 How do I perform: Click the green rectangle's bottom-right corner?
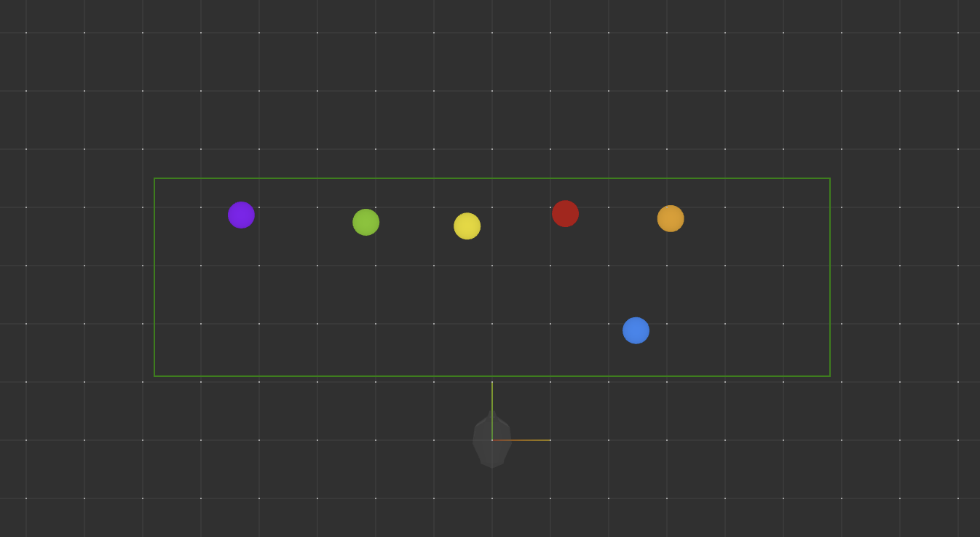click(830, 376)
